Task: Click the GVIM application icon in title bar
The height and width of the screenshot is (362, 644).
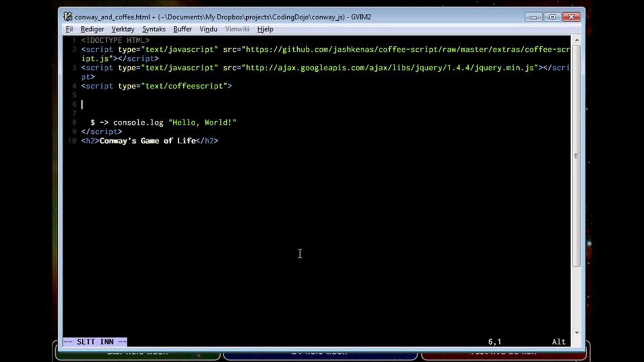Action: click(x=68, y=17)
